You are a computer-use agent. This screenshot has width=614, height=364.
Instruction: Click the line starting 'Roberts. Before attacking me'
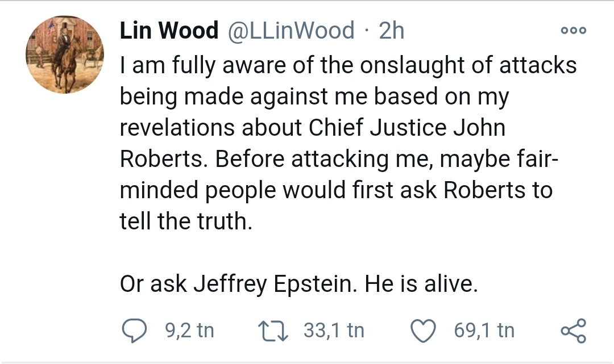[339, 159]
